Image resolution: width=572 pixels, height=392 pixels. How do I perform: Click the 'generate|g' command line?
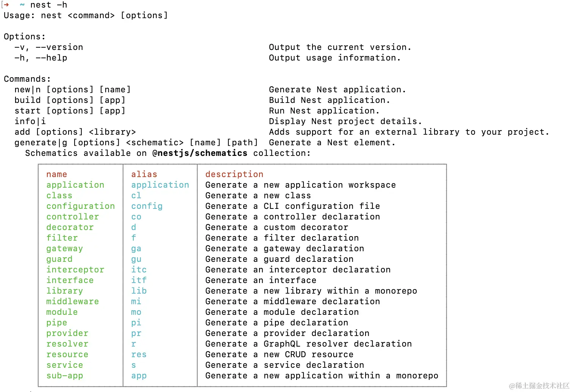136,143
